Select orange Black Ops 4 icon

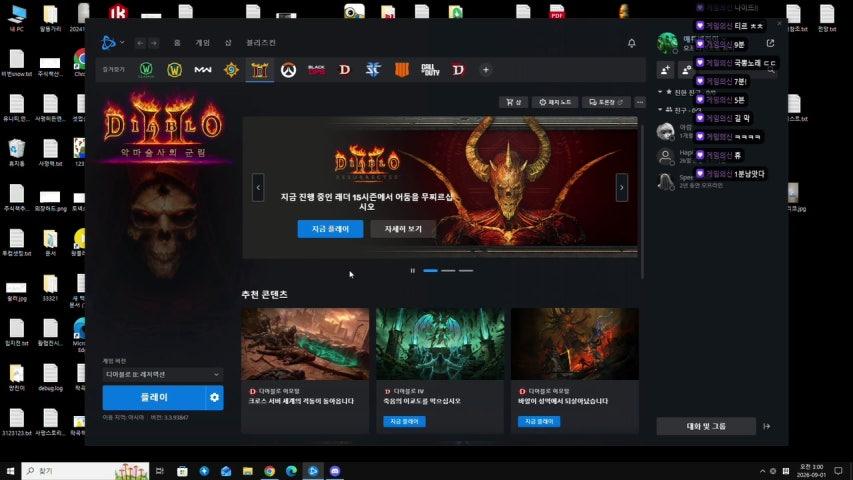(x=401, y=70)
